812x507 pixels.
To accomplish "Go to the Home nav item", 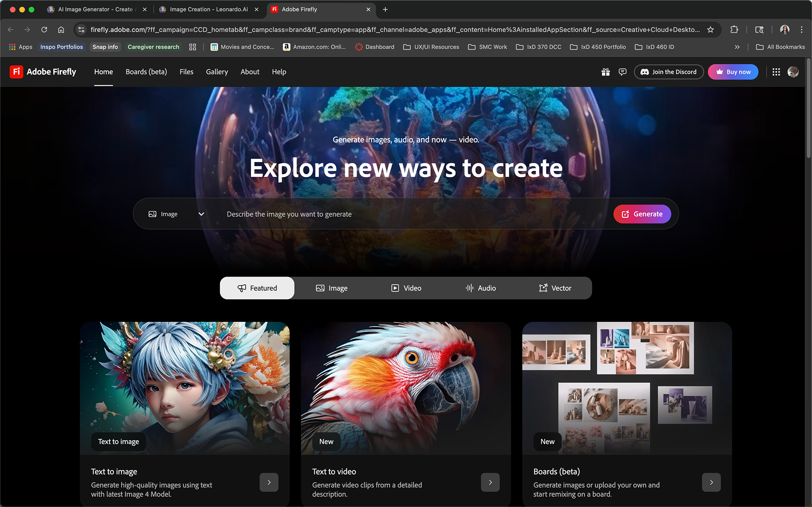I will (104, 72).
